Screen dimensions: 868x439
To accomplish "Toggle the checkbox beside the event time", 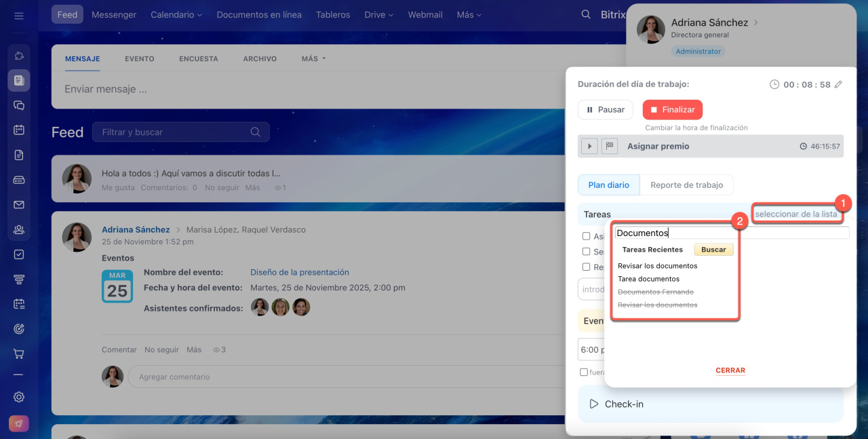I will [x=584, y=372].
